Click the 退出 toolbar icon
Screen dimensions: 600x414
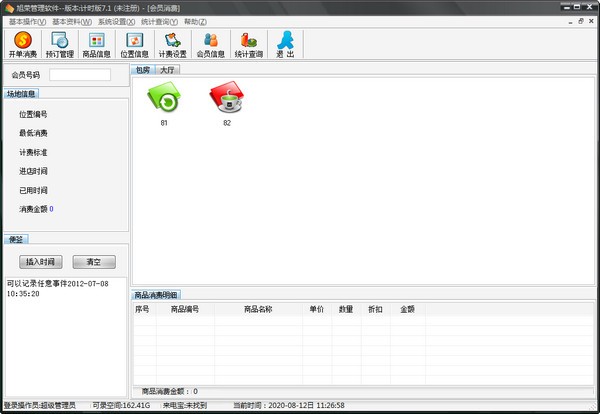coord(285,44)
